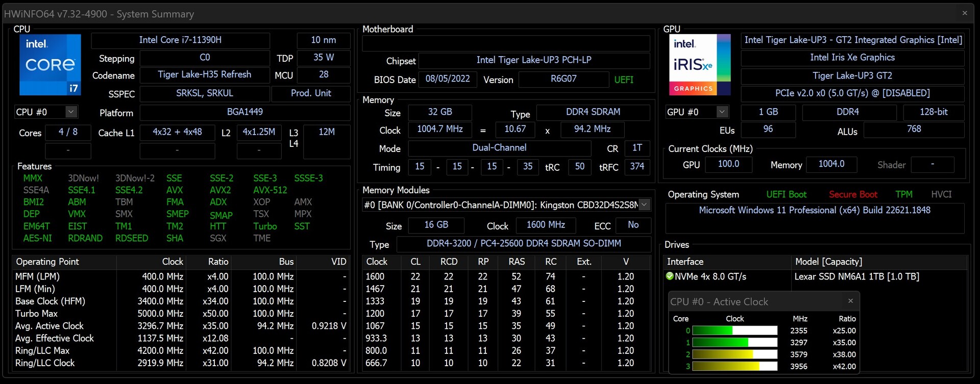Click Core 2 clock usage bar
The width and height of the screenshot is (980, 384).
coord(734,354)
